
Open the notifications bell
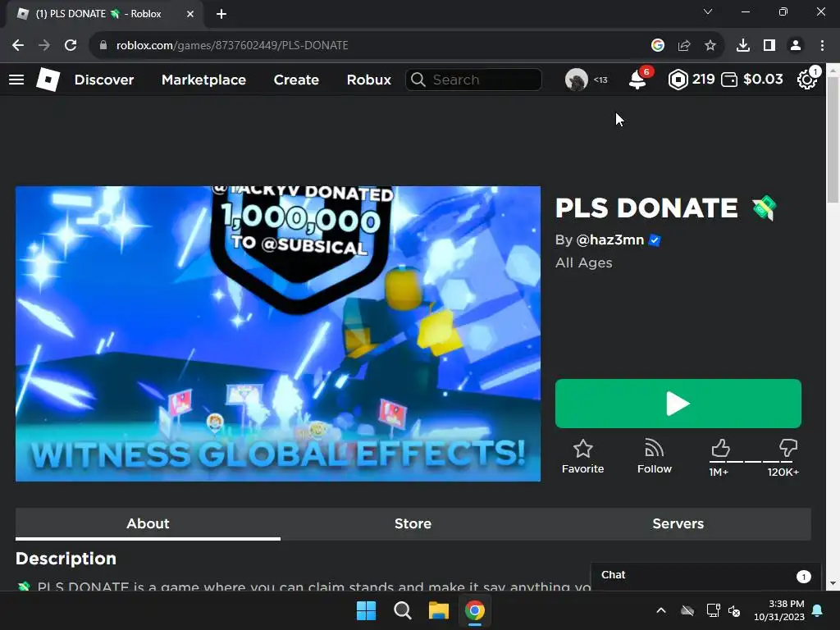tap(637, 80)
